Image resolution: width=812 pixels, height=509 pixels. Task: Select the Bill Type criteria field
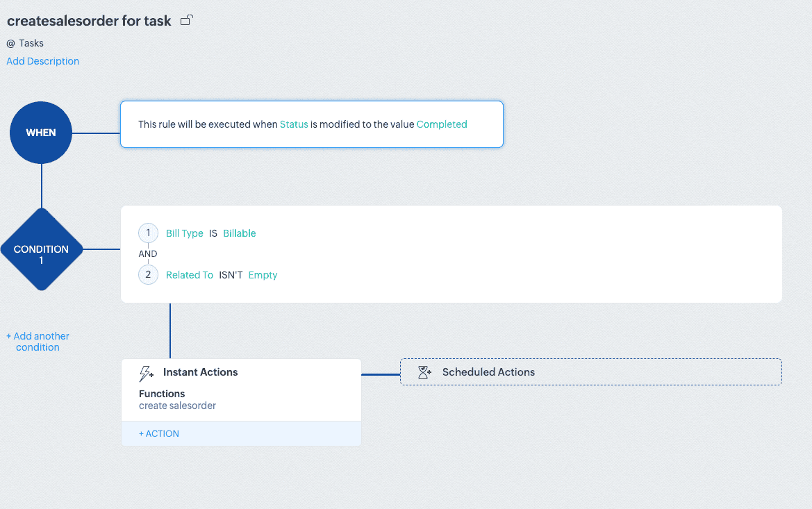tap(185, 233)
